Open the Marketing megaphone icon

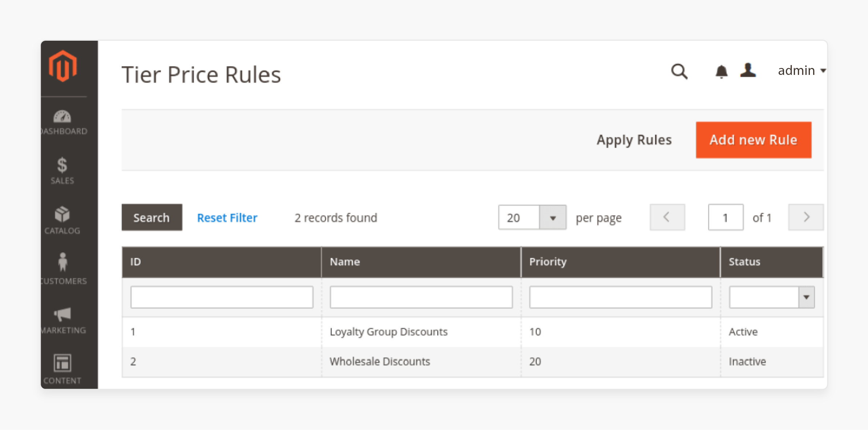[62, 314]
